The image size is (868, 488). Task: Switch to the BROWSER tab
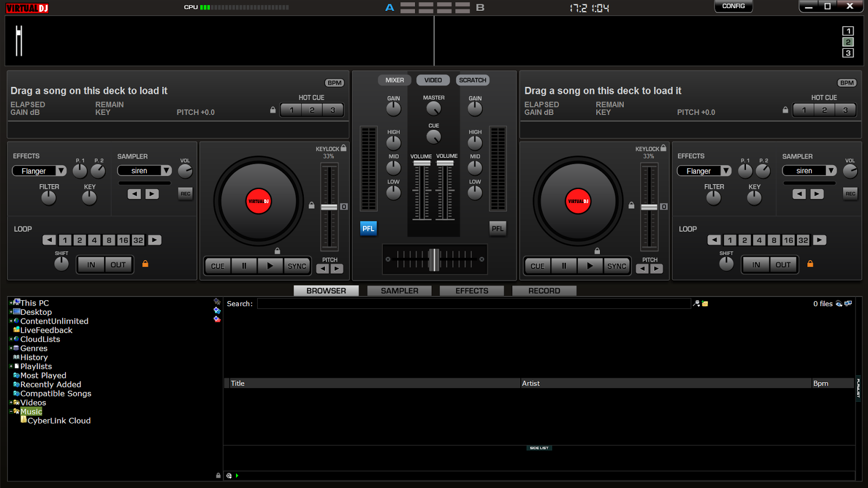click(326, 291)
